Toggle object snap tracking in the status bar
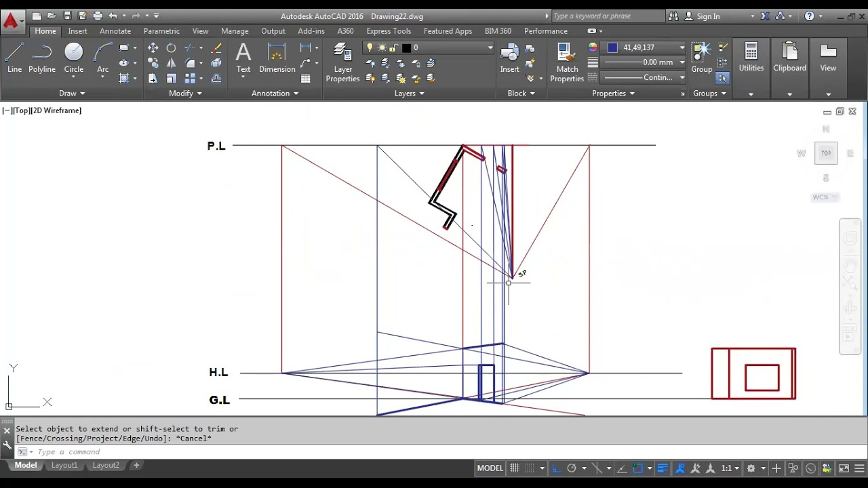868x488 pixels. point(622,468)
